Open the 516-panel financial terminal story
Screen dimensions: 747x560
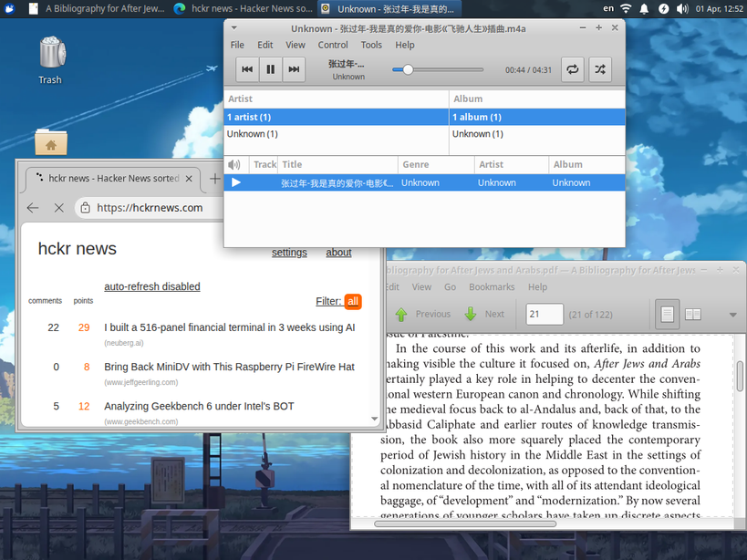pos(230,327)
